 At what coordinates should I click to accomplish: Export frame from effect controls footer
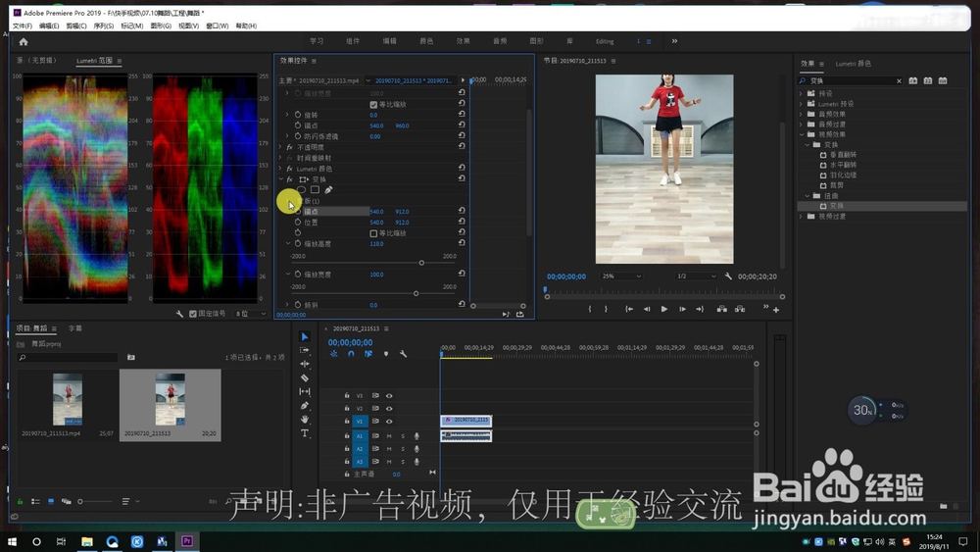pyautogui.click(x=520, y=315)
